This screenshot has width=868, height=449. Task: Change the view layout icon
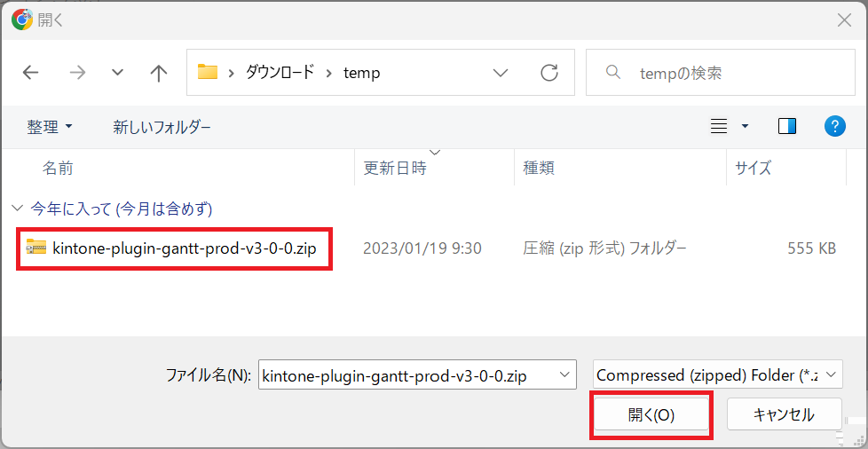719,127
